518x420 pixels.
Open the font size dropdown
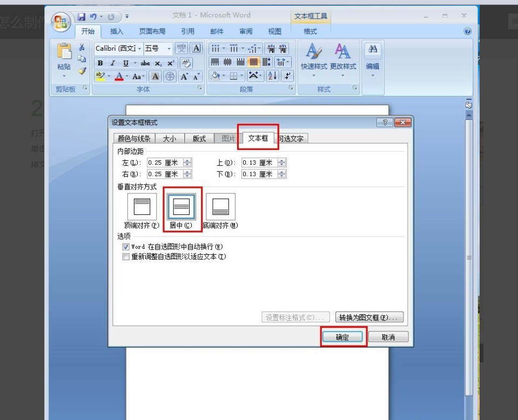click(169, 49)
